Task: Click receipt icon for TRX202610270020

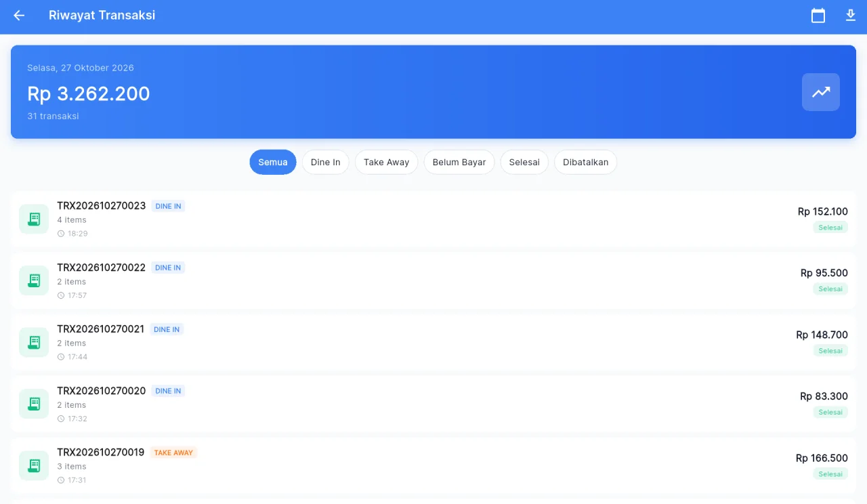Action: click(x=34, y=404)
